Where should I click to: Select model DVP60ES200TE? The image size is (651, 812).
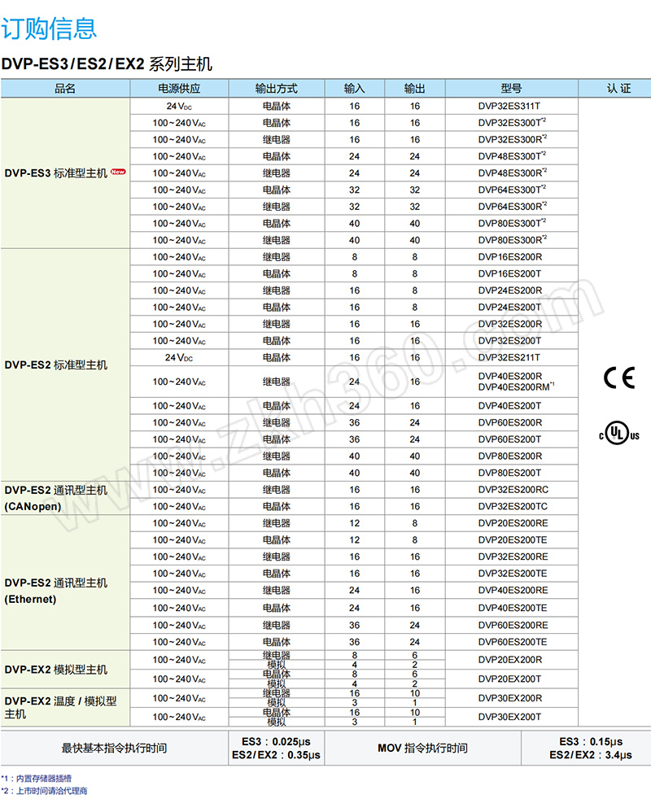coord(513,642)
